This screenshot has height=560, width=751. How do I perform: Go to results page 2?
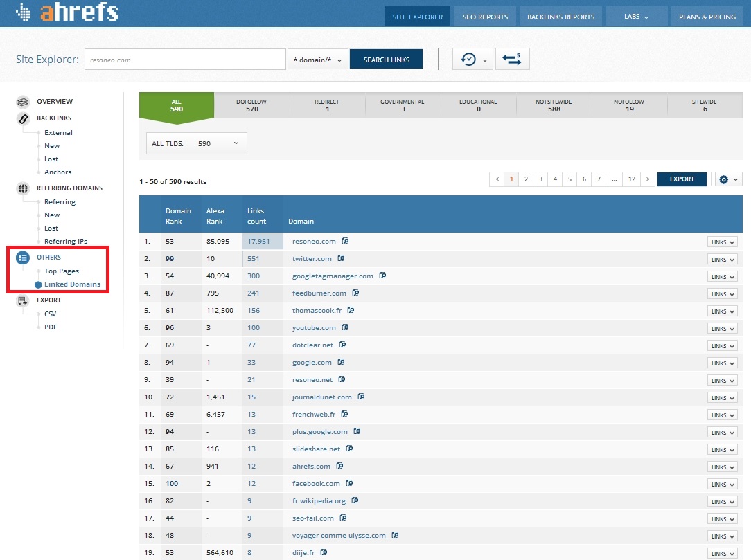(x=526, y=179)
